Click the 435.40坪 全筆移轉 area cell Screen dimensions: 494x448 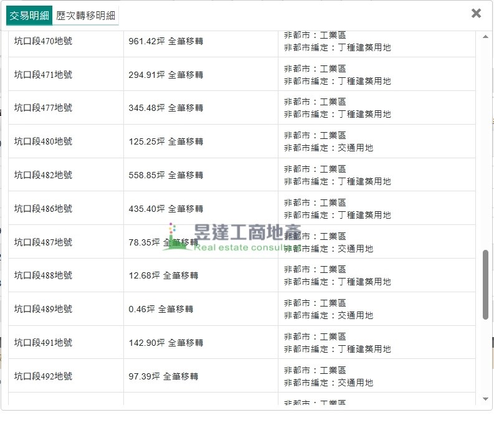tap(166, 209)
